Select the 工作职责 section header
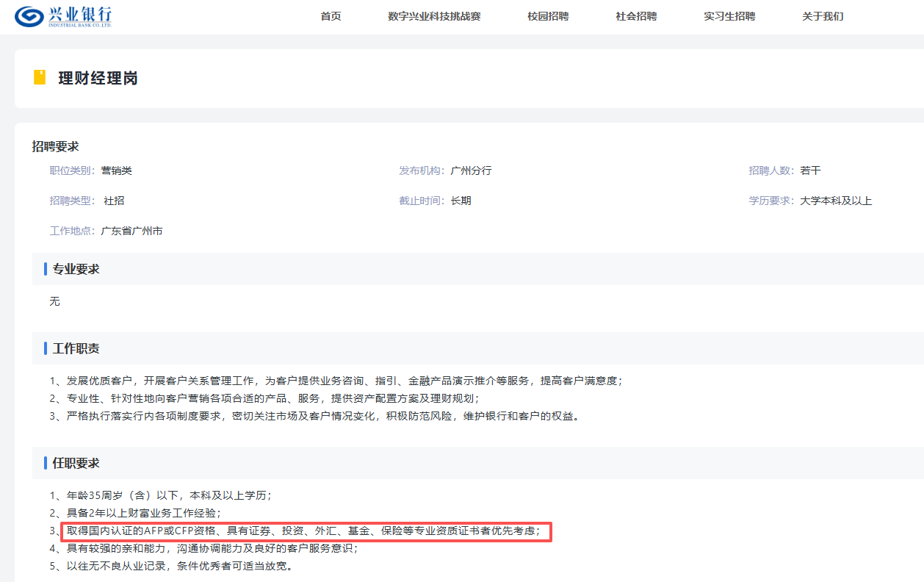 [76, 348]
